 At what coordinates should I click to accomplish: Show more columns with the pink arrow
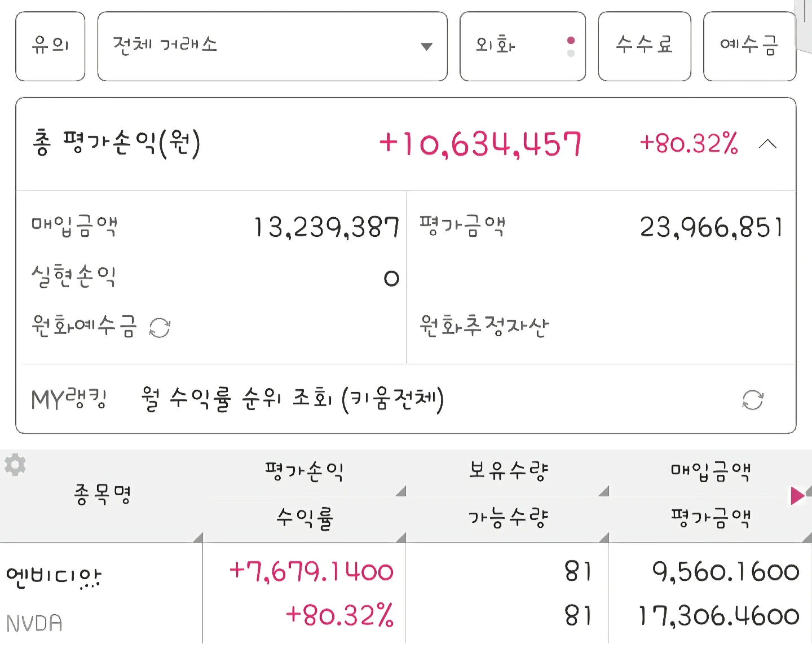[x=797, y=496]
